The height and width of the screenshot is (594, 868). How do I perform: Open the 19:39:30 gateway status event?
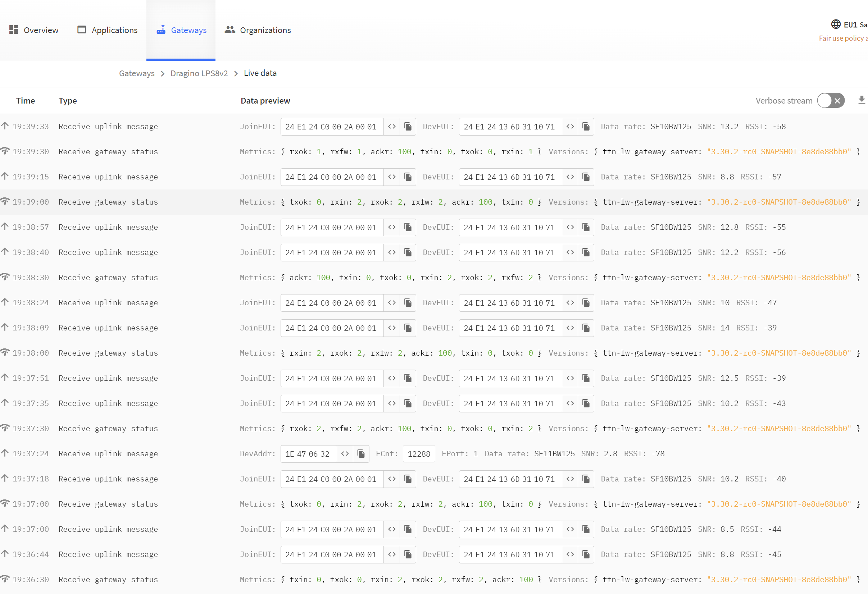pos(434,152)
